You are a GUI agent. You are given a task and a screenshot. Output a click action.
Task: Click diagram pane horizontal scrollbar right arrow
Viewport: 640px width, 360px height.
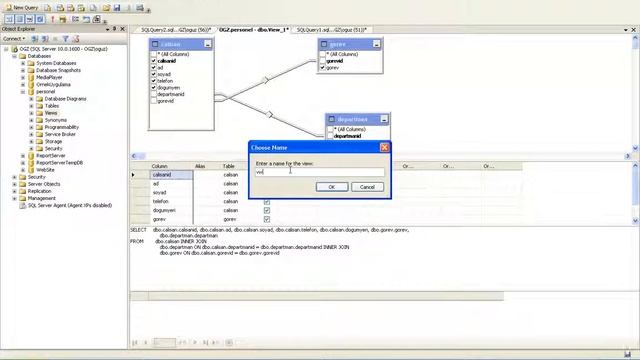pyautogui.click(x=627, y=156)
